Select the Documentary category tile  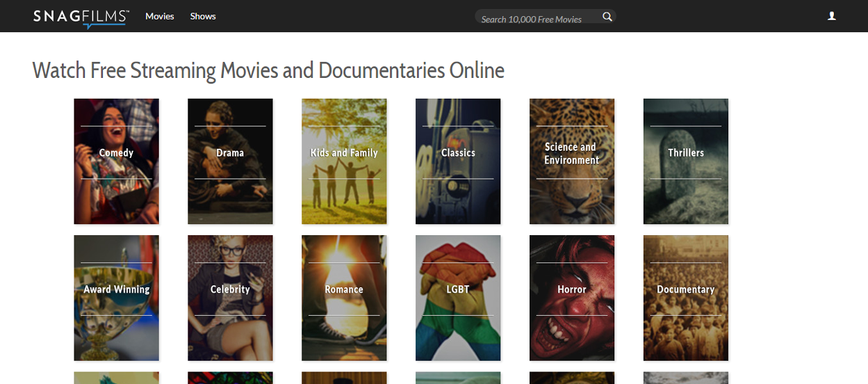686,298
